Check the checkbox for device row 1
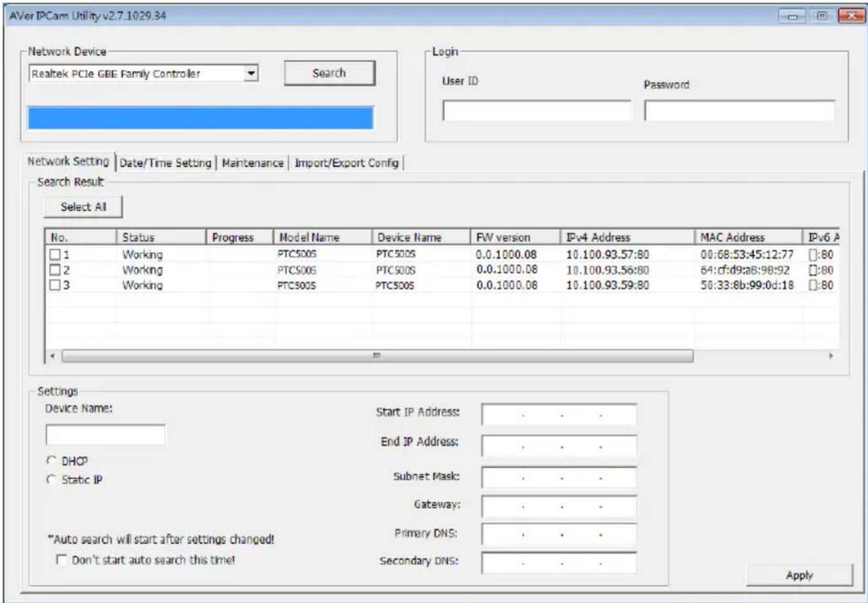The height and width of the screenshot is (603, 868). (56, 254)
